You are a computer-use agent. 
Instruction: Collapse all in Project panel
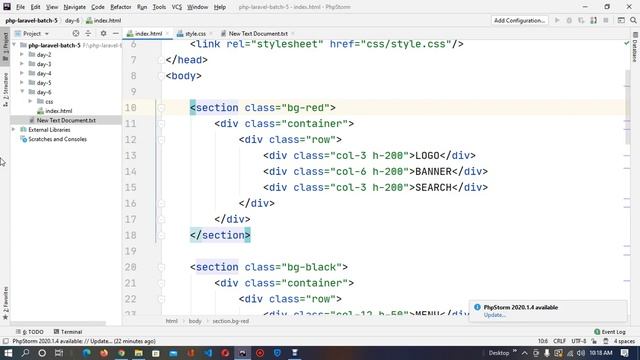[88, 33]
